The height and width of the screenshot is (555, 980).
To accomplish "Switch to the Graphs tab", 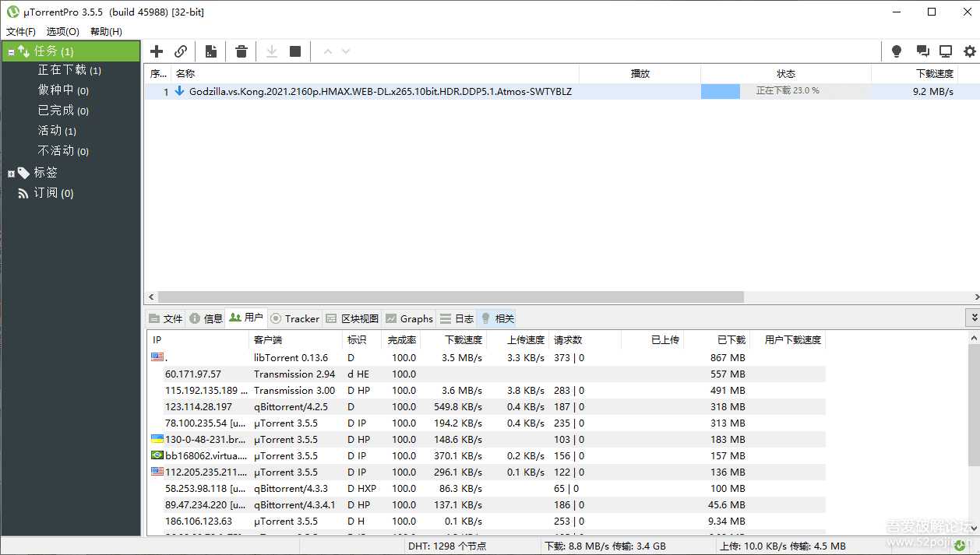I will pyautogui.click(x=409, y=318).
